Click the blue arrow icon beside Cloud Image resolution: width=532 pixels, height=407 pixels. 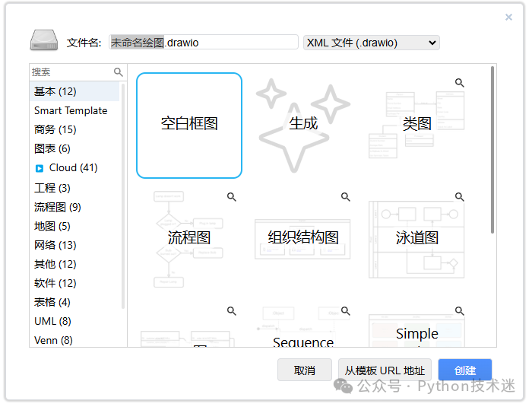tap(40, 168)
